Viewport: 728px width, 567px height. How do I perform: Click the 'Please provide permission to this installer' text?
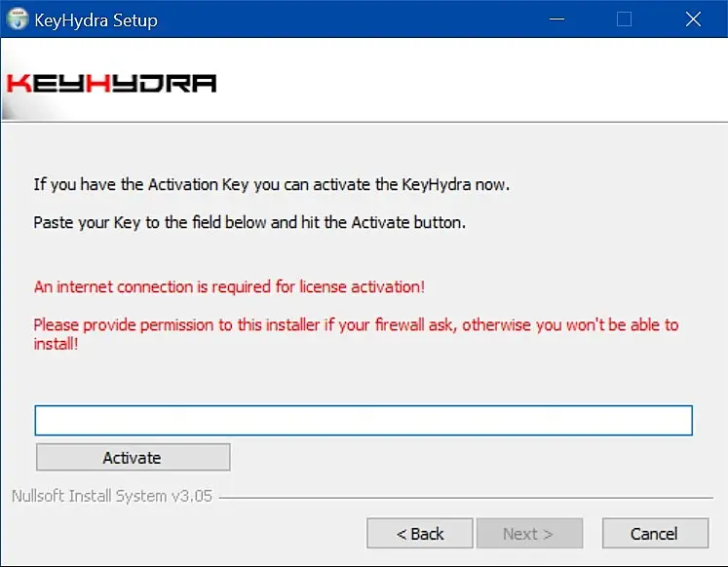356,334
